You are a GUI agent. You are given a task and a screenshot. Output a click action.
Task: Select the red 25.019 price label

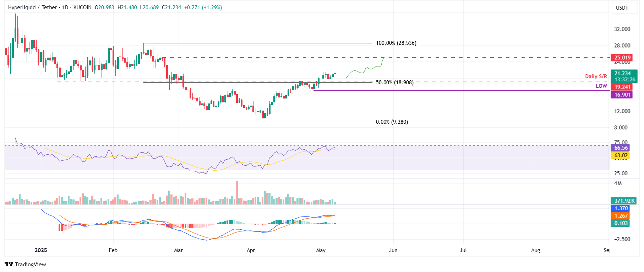[622, 58]
